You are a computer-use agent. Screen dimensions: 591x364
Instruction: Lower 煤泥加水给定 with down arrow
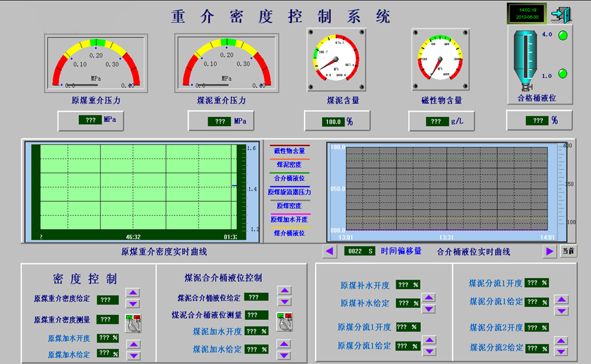click(285, 356)
